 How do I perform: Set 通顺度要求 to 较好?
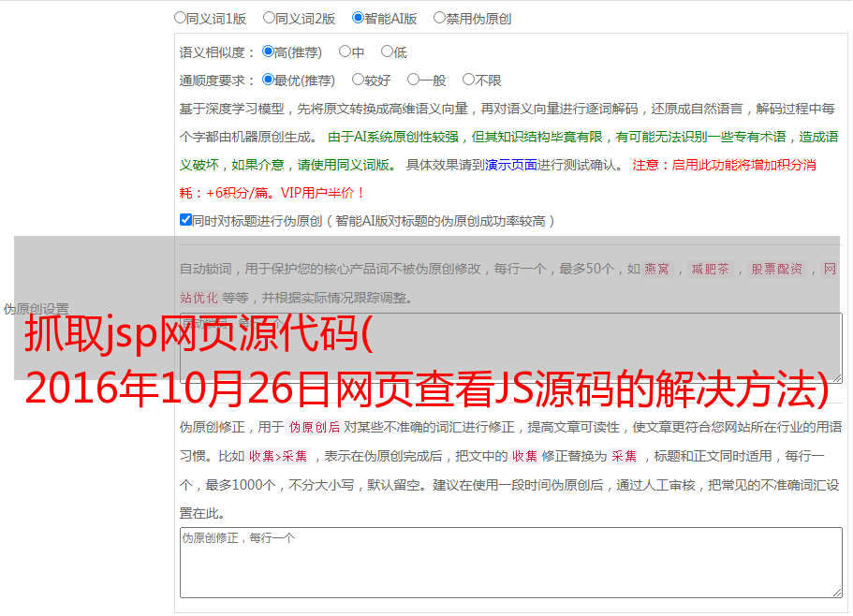(x=358, y=80)
